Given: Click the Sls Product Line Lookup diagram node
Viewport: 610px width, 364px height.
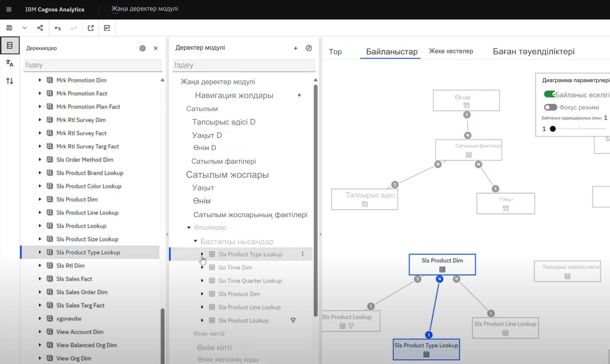Looking at the screenshot, I should 505,328.
